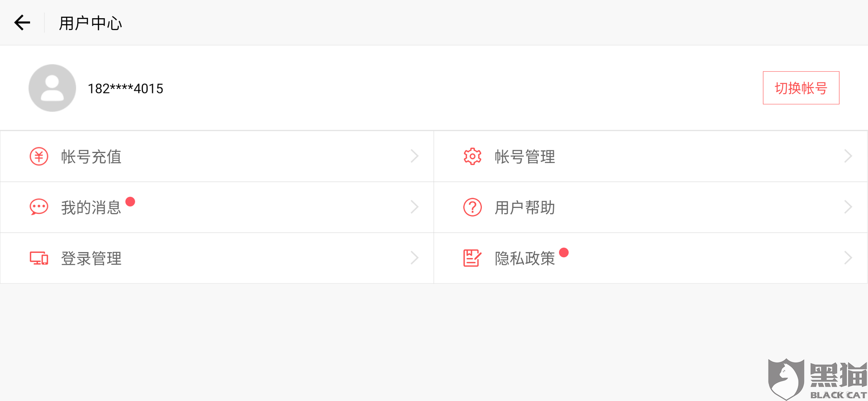Click the privacy policy document icon
This screenshot has height=401, width=868.
pos(472,258)
